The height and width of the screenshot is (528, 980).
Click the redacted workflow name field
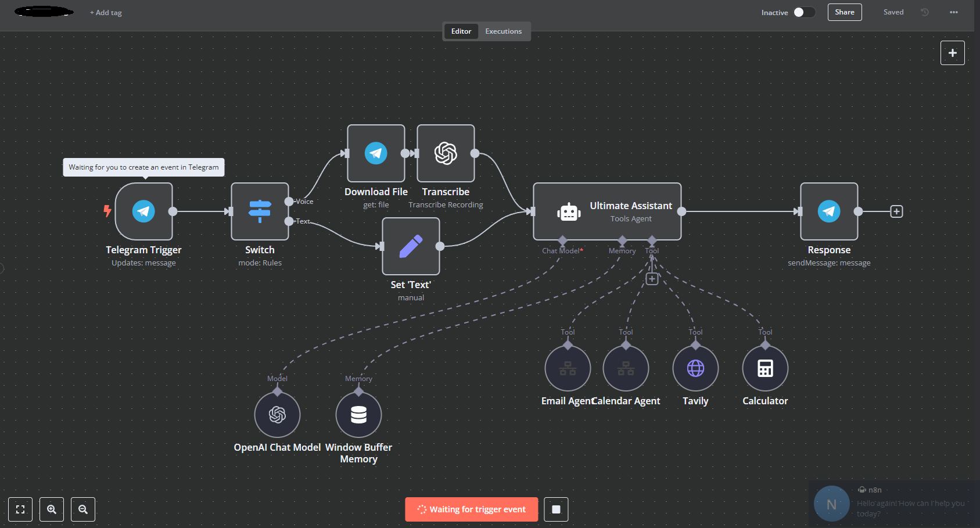44,12
